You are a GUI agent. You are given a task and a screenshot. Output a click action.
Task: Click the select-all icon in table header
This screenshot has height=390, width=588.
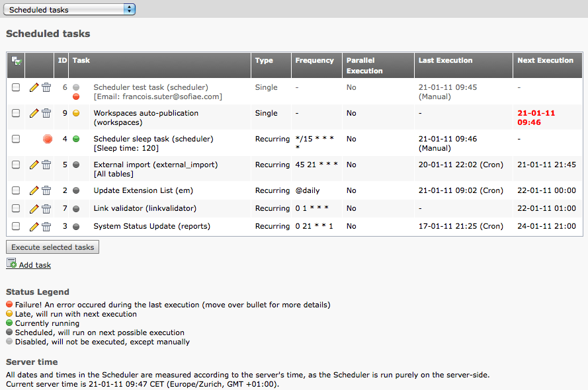coord(17,61)
